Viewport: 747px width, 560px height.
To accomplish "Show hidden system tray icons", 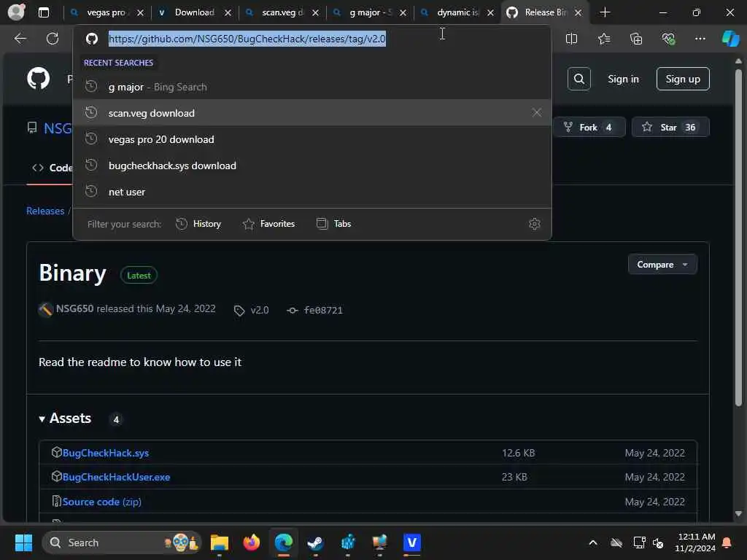I will (593, 542).
